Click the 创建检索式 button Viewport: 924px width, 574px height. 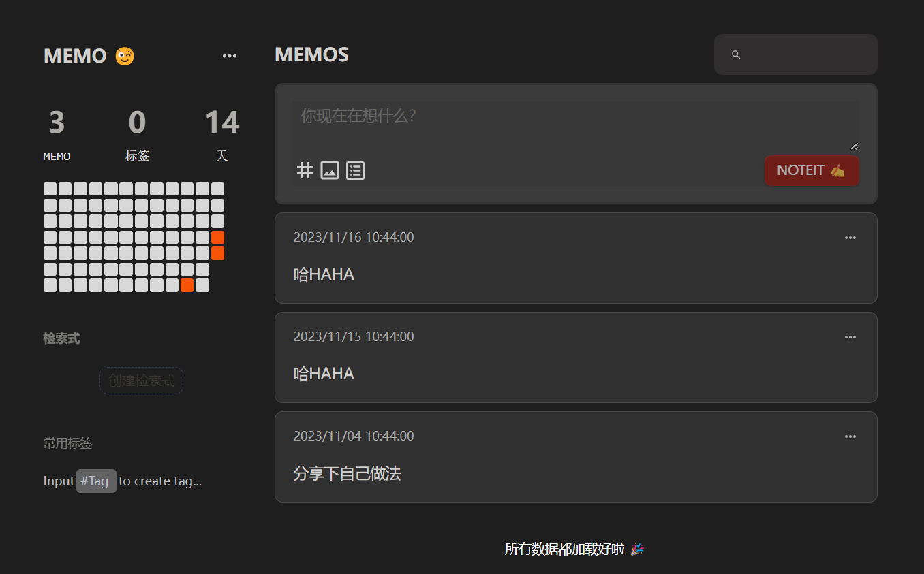click(141, 381)
